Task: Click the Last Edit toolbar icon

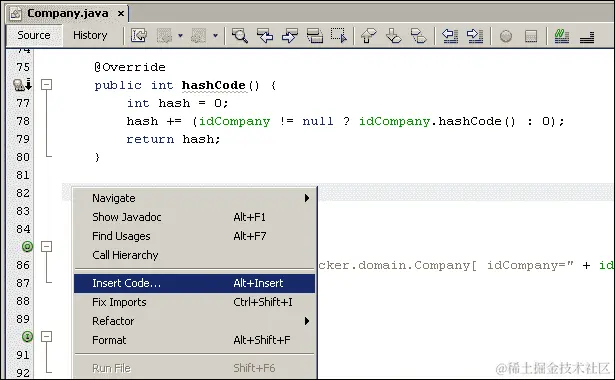Action: coord(138,36)
